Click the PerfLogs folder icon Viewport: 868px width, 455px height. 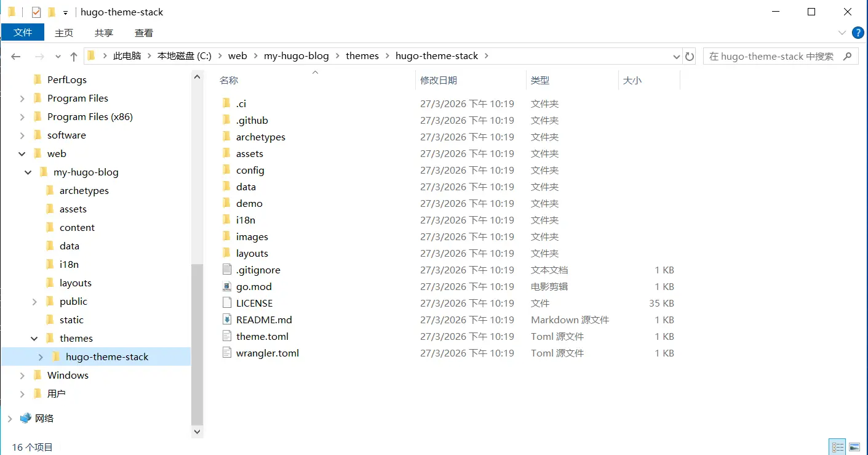tap(38, 79)
